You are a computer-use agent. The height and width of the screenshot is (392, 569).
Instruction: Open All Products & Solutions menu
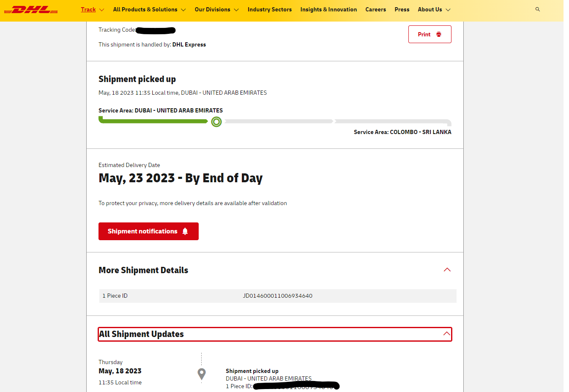tap(145, 9)
